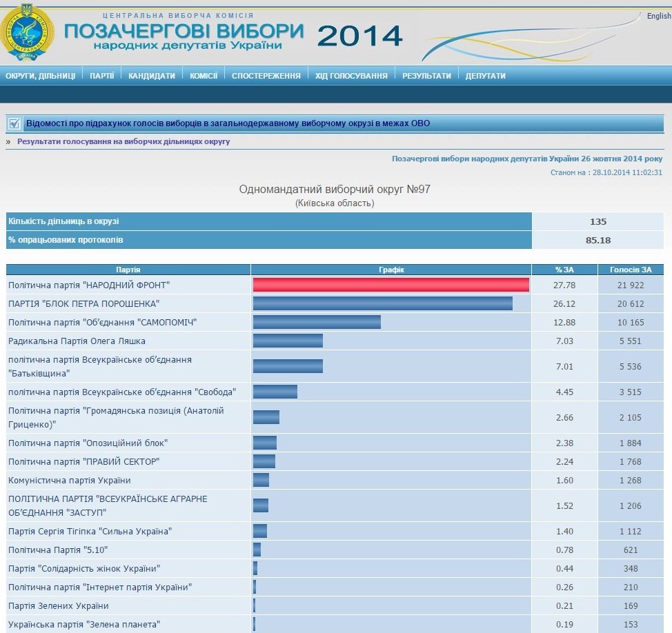Open the КОМІСІЇ menu item

tap(204, 76)
